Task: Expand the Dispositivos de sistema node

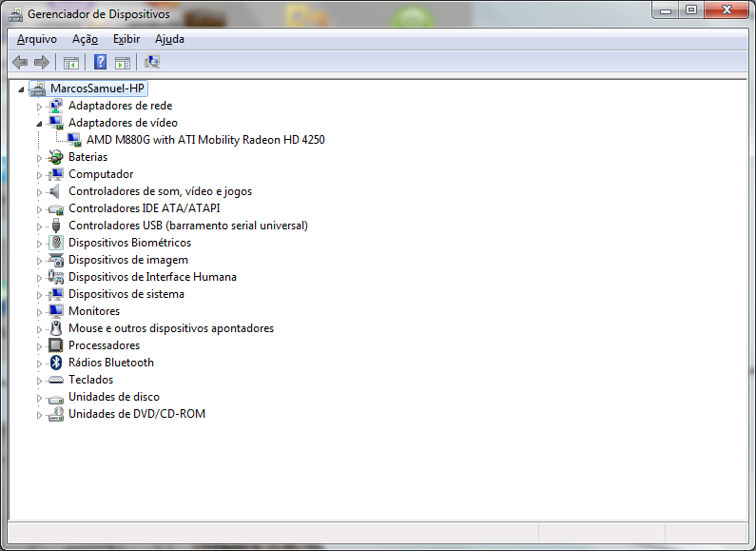Action: pyautogui.click(x=40, y=295)
